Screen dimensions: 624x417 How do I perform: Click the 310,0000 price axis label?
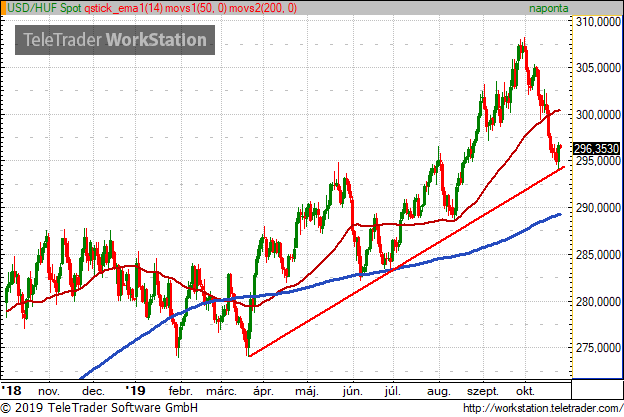click(x=599, y=22)
